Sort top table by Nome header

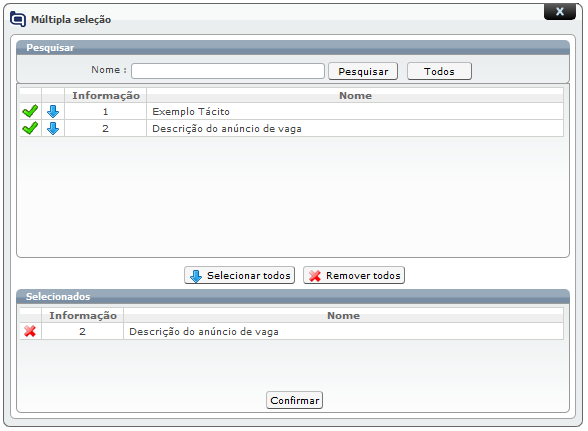click(355, 95)
